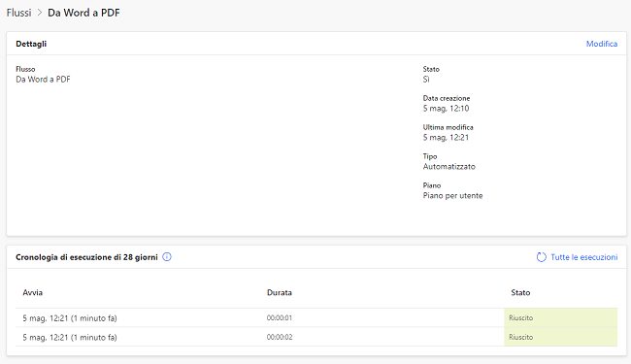The height and width of the screenshot is (364, 631).
Task: Click the refresh icon beside Tutte le esecuzioni
Action: pyautogui.click(x=542, y=257)
